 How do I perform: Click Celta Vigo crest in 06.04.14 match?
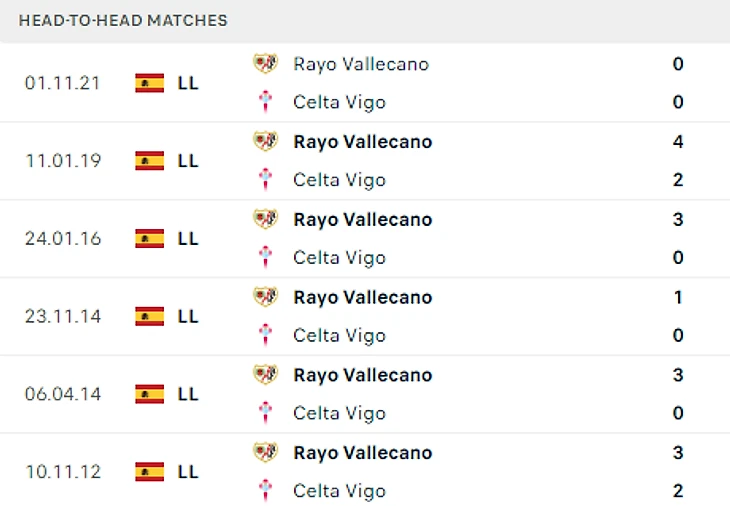point(265,413)
